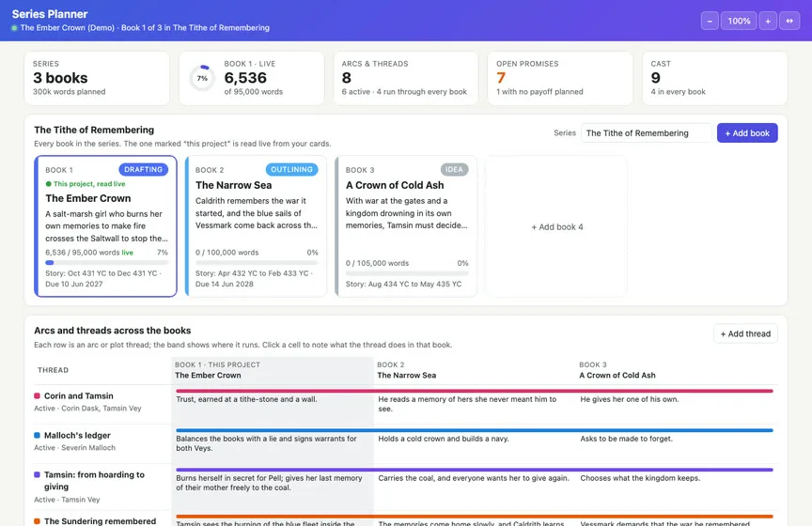Open The Narrow Sea book card

pos(256,226)
